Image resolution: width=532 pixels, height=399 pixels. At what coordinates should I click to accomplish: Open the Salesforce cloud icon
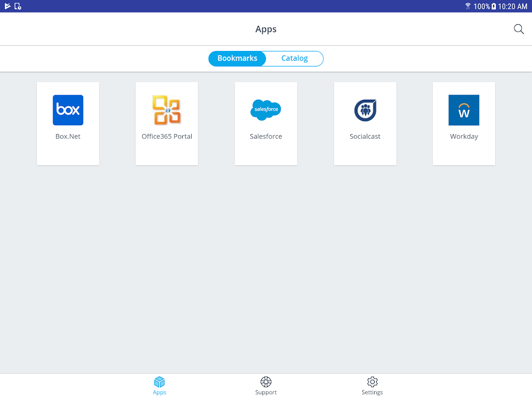point(265,110)
